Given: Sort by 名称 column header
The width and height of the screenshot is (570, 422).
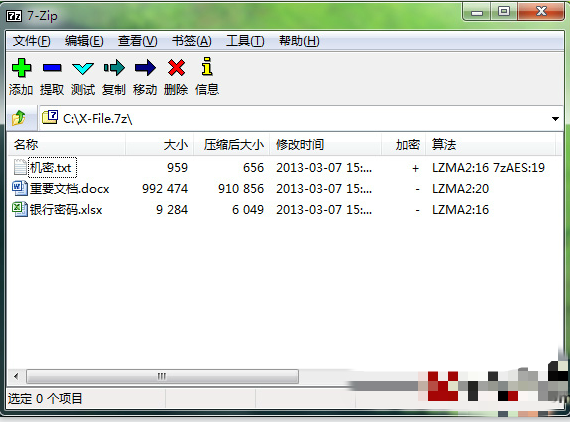Looking at the screenshot, I should 67,145.
